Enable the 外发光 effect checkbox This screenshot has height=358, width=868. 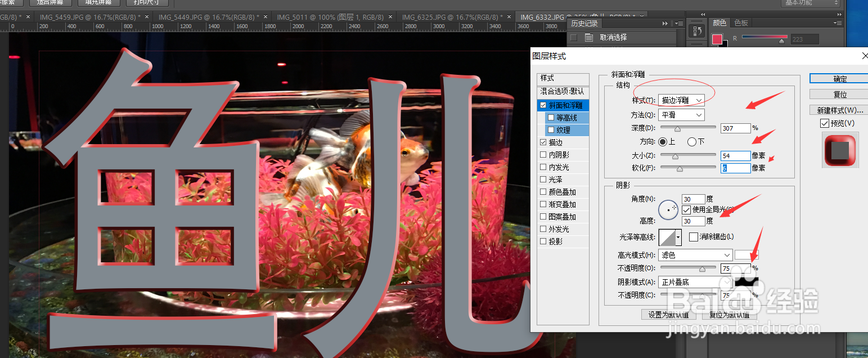543,229
